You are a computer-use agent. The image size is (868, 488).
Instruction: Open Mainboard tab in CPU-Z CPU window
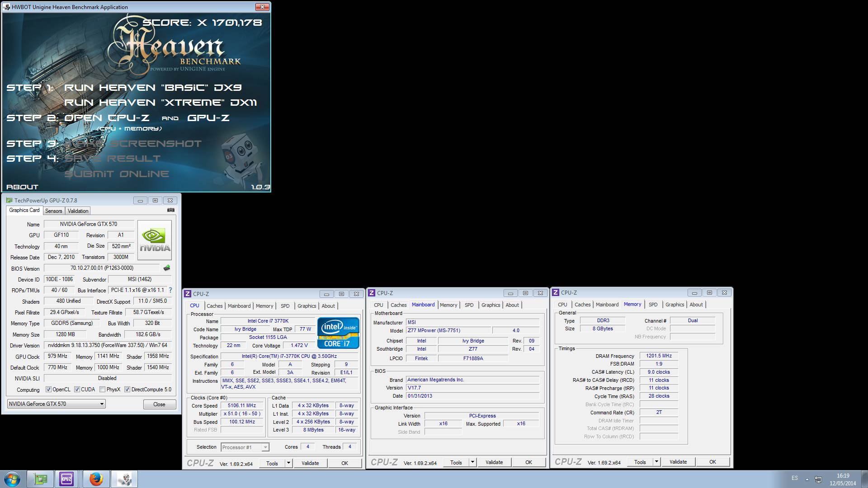tap(239, 306)
